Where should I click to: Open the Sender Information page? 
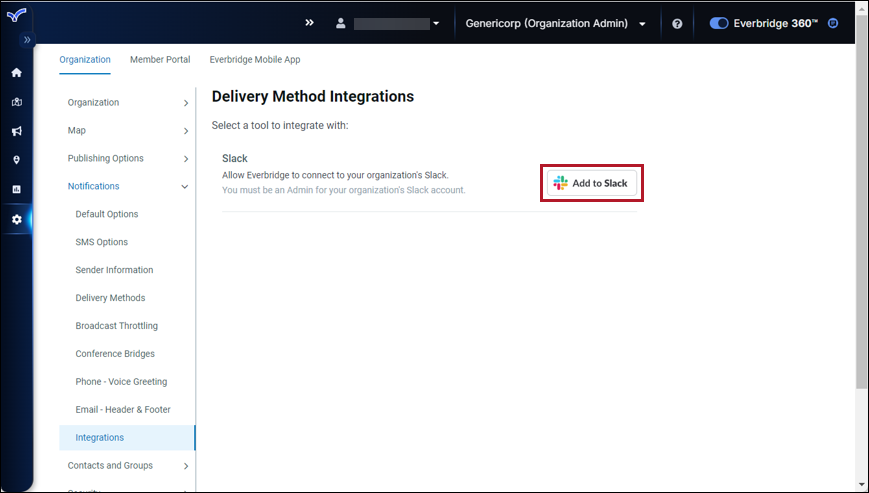tap(114, 270)
